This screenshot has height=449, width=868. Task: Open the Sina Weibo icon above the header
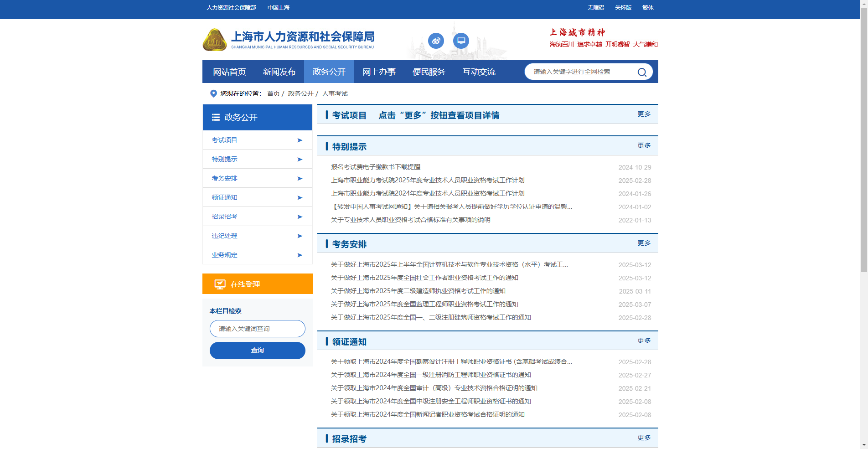click(436, 41)
